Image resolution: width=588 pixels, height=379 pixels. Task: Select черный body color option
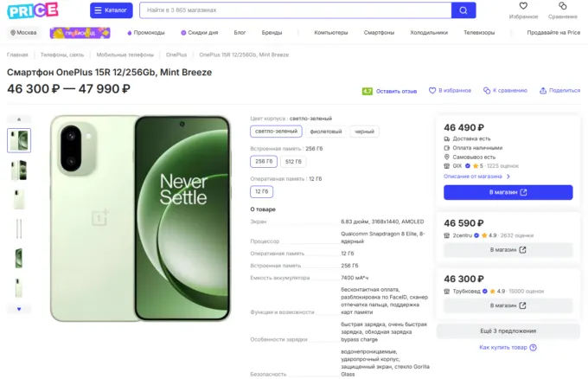coord(364,132)
